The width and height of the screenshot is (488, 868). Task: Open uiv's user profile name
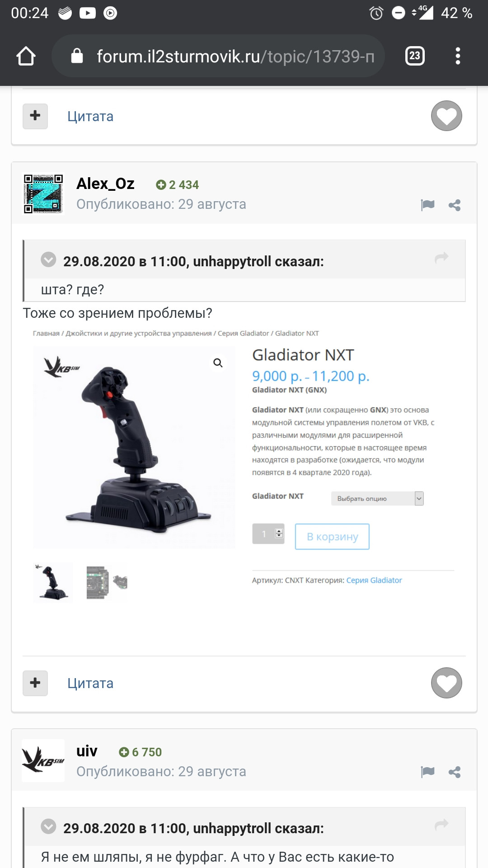(87, 751)
